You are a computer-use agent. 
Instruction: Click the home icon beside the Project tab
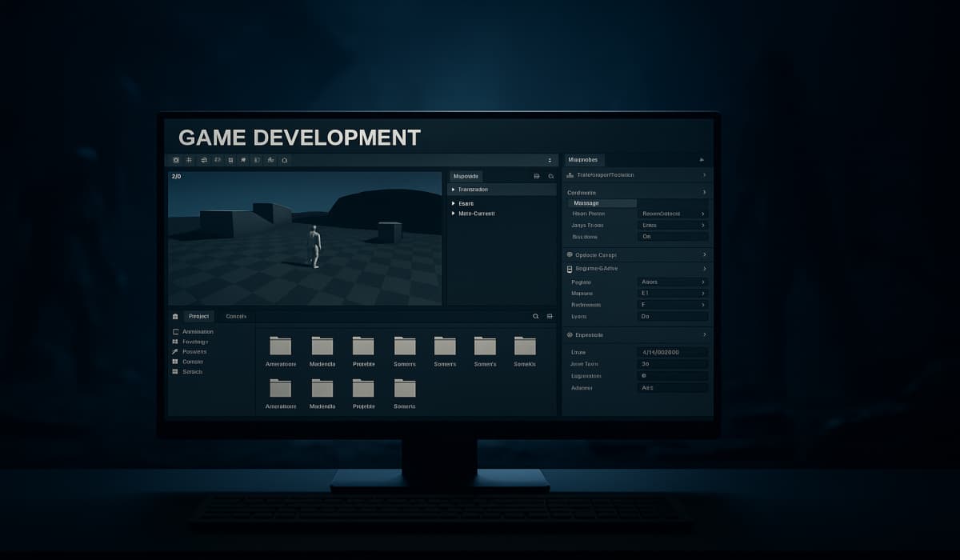tap(175, 316)
